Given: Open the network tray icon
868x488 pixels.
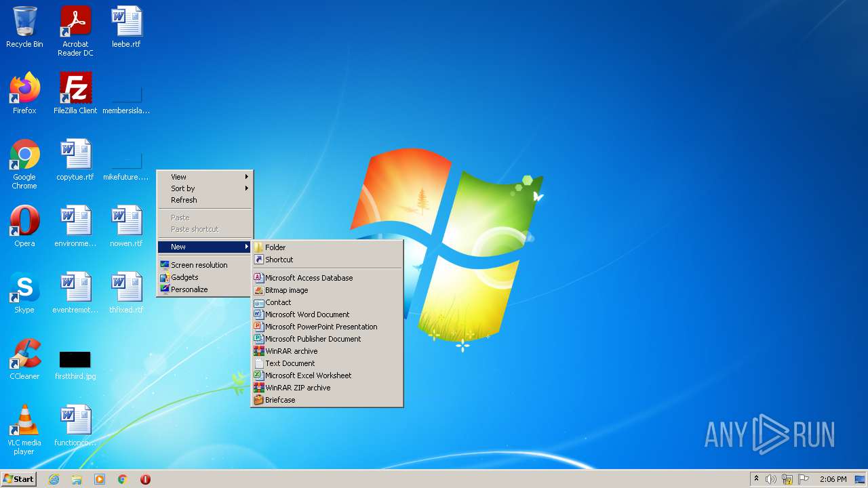Looking at the screenshot, I should 787,479.
